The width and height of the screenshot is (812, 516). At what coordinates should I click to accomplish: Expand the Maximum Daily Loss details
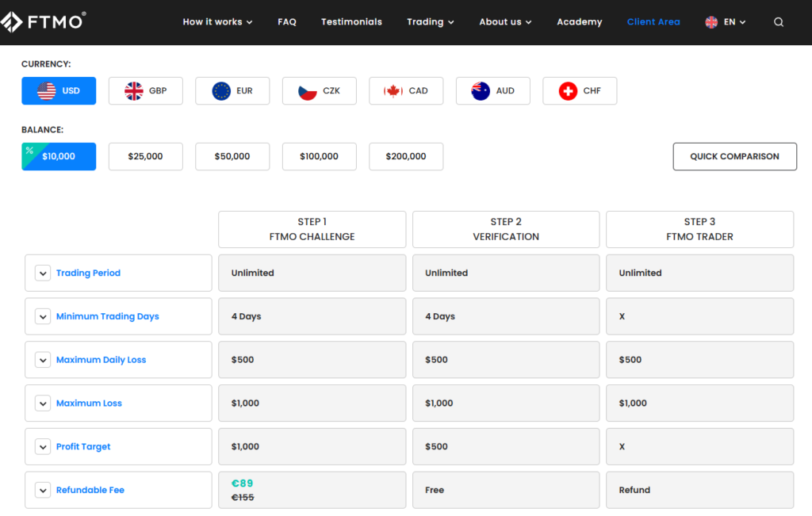pyautogui.click(x=43, y=360)
